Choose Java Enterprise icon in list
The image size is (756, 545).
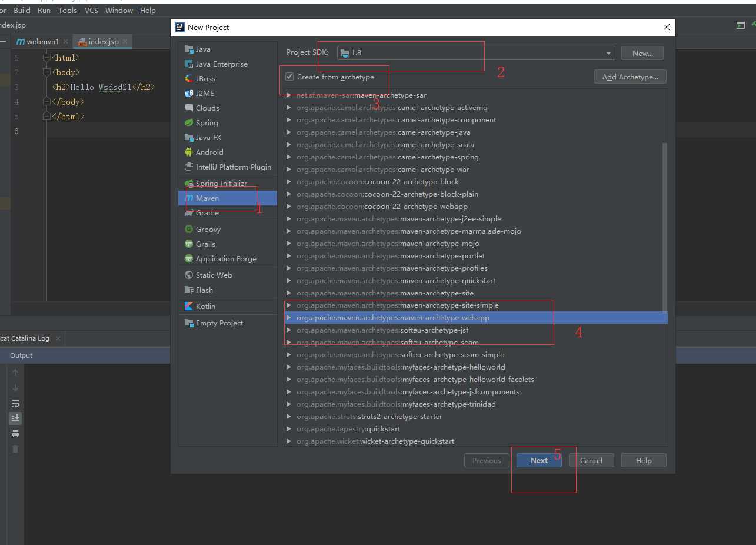[188, 64]
